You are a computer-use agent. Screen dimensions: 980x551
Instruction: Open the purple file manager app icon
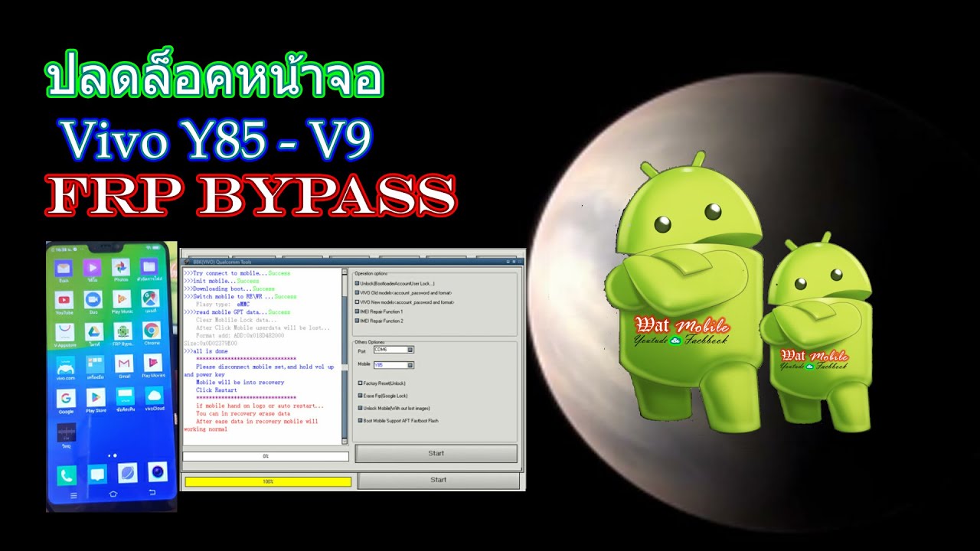point(149,267)
